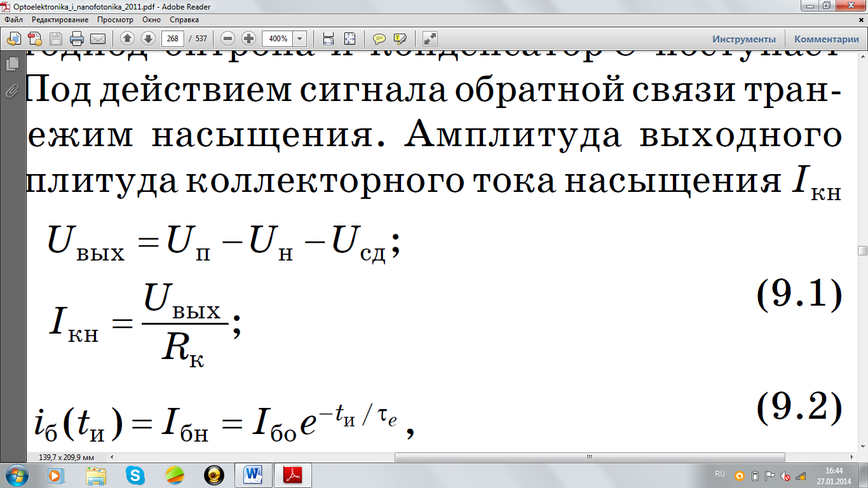Viewport: 868px width, 488px height.
Task: Click the battery power tray icon
Action: point(755,475)
